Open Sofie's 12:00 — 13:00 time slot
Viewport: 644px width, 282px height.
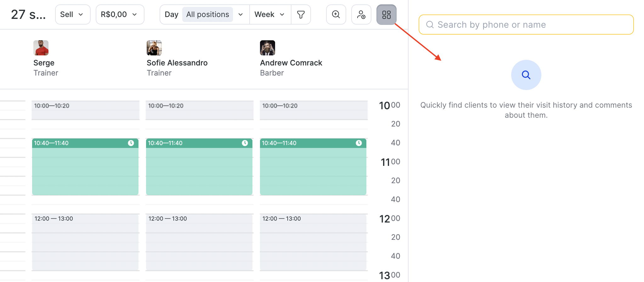(x=199, y=242)
